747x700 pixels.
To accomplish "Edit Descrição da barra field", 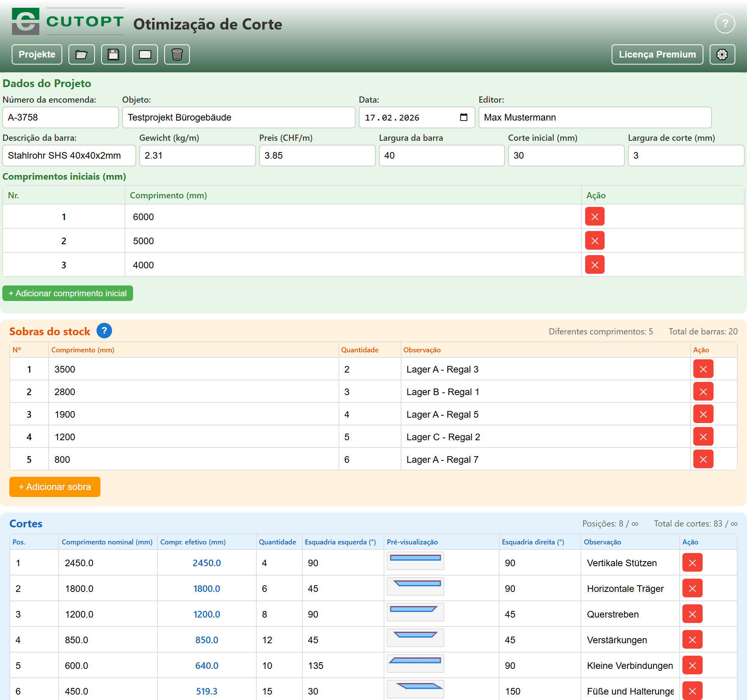I will coord(69,156).
